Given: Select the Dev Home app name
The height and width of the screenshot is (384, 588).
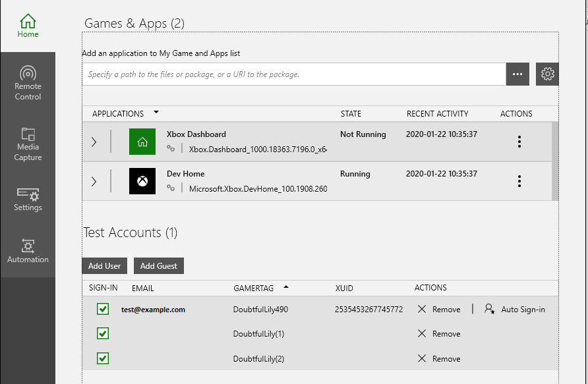Looking at the screenshot, I should [186, 174].
